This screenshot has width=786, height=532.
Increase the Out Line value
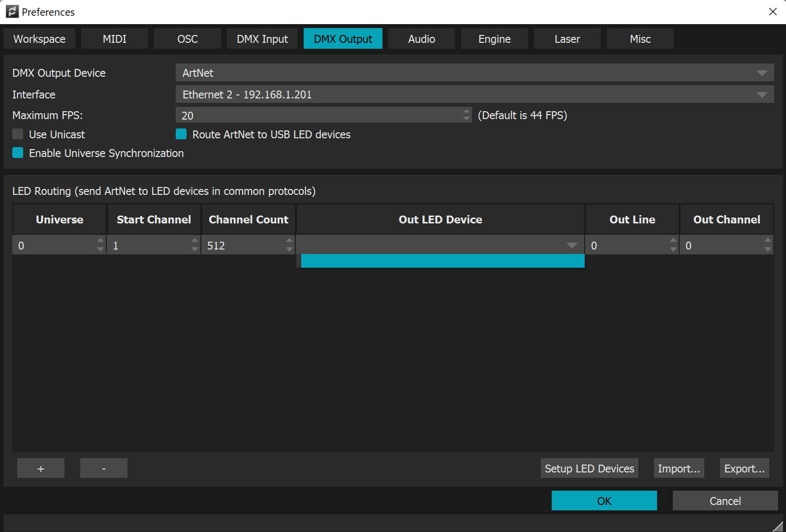(x=673, y=241)
